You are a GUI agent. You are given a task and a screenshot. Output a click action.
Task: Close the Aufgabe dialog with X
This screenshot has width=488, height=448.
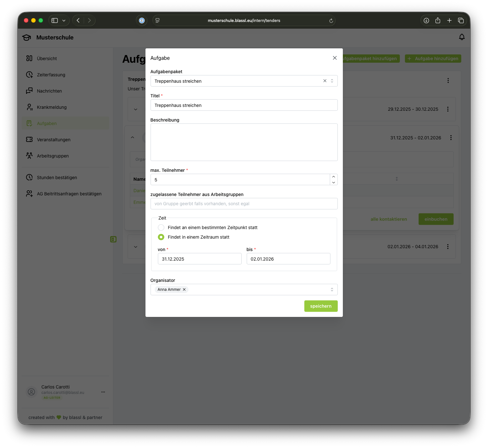[x=335, y=58]
